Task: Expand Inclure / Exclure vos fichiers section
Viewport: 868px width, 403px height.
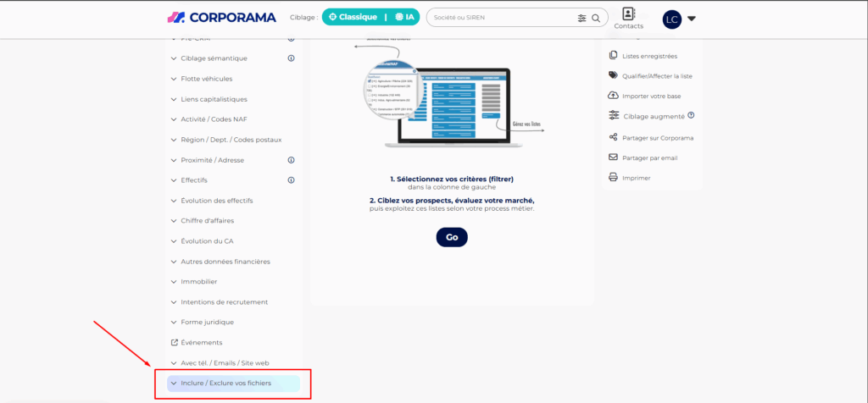Action: click(x=225, y=384)
